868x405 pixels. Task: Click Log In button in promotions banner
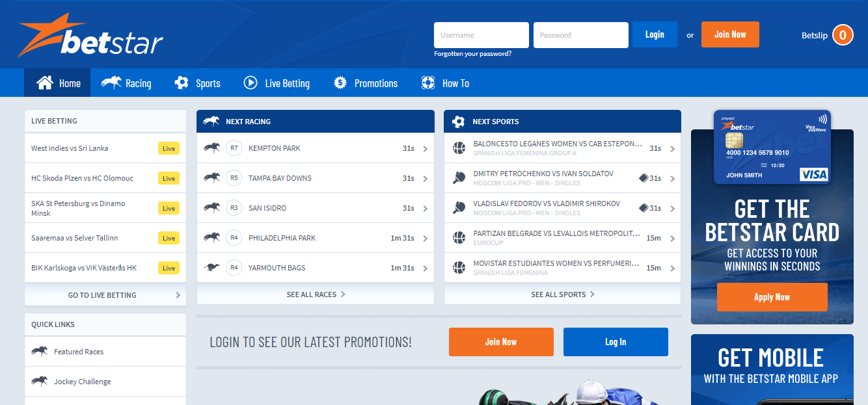[616, 342]
